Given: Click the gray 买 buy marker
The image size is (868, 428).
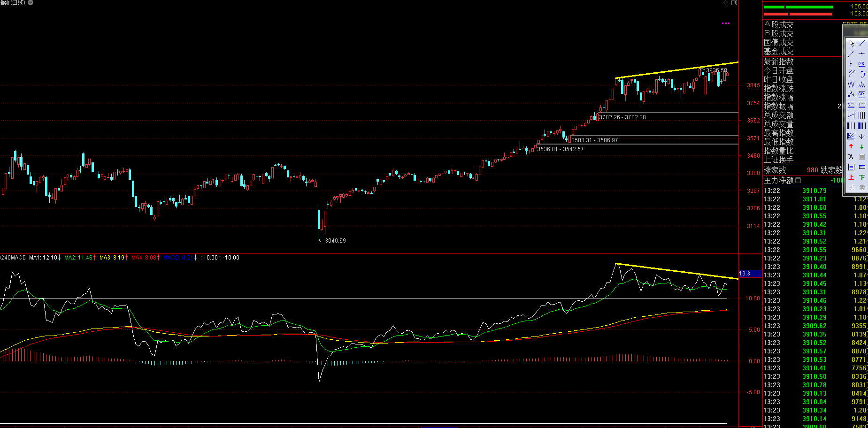Looking at the screenshot, I should [851, 188].
